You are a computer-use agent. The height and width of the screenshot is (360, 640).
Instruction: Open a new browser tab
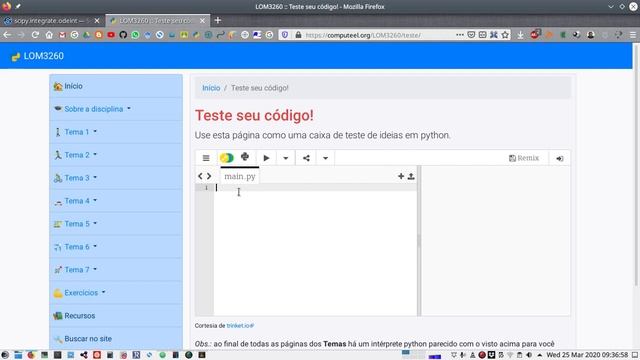[218, 20]
